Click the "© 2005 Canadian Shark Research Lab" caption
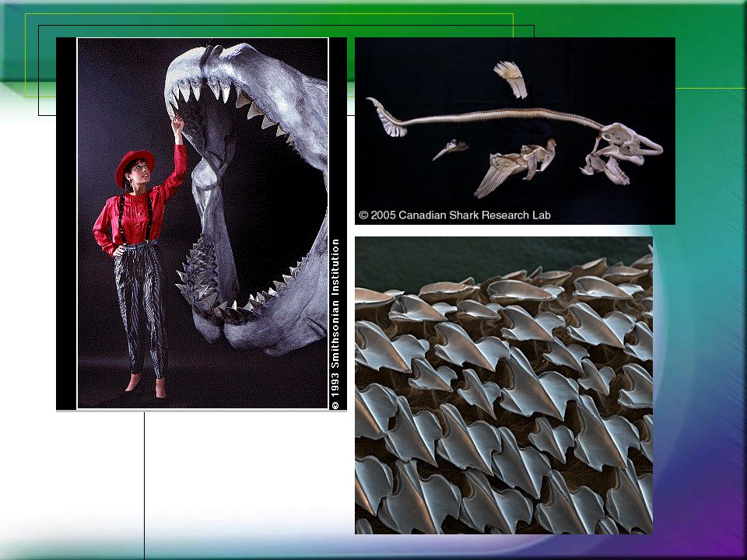This screenshot has height=560, width=747. pos(455,215)
